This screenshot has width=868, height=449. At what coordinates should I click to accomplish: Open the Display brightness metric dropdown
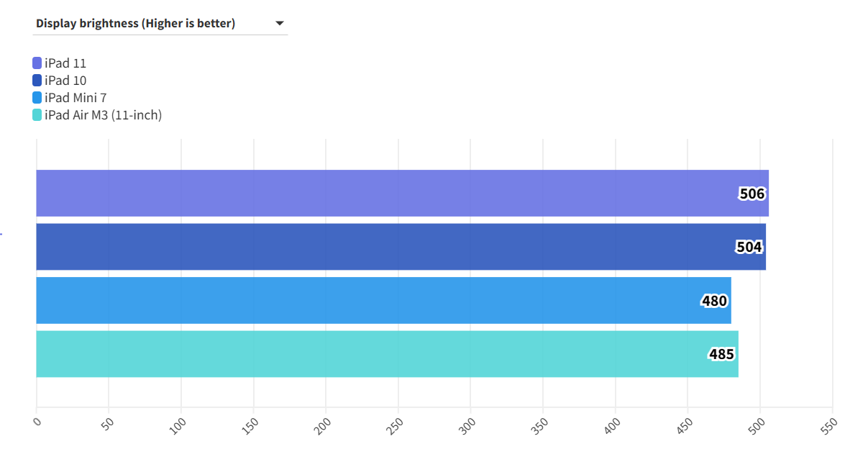click(x=160, y=24)
